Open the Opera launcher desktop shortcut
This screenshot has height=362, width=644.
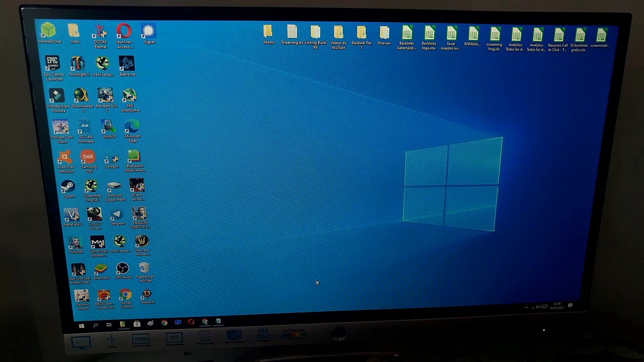(124, 36)
